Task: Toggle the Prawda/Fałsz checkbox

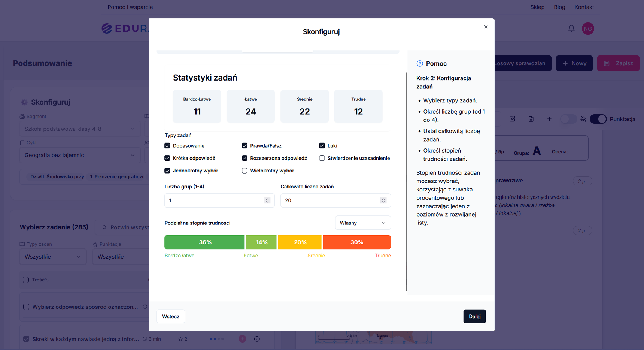Action: click(x=244, y=146)
